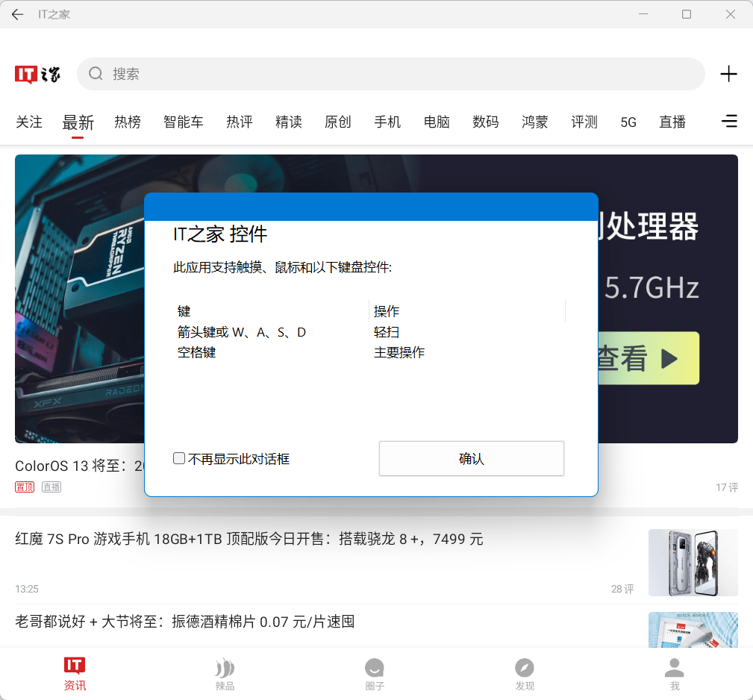Check 不再显示此对话框 checkbox
The image size is (753, 700).
point(179,458)
